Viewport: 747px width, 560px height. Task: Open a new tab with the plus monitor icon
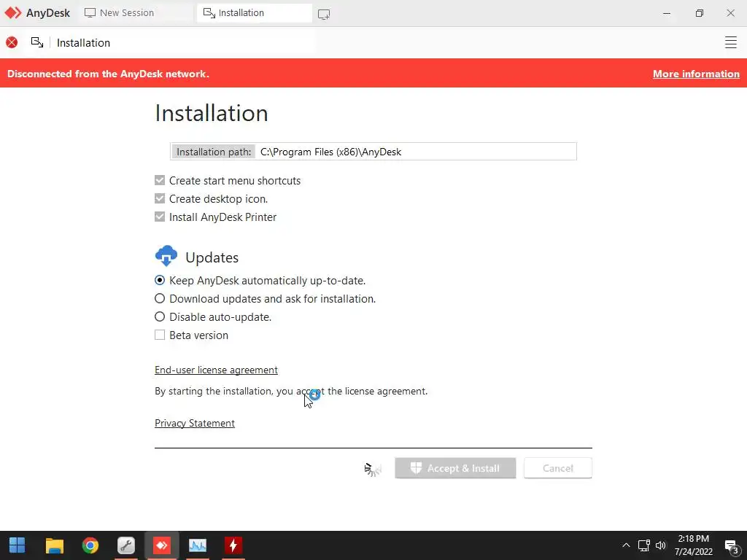pos(324,15)
